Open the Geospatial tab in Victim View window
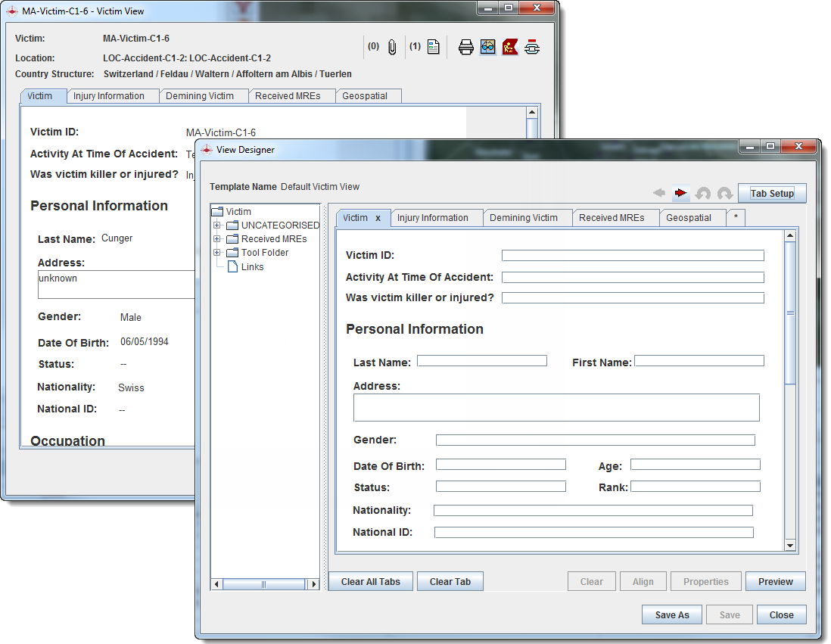Image resolution: width=831 pixels, height=644 pixels. 364,96
